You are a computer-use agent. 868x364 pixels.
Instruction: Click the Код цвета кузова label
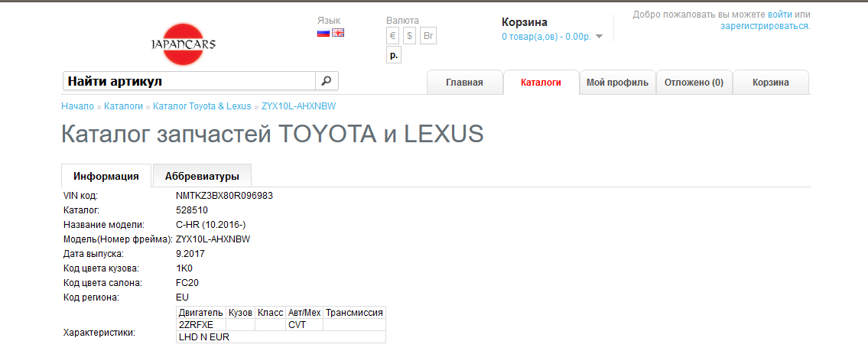click(101, 268)
